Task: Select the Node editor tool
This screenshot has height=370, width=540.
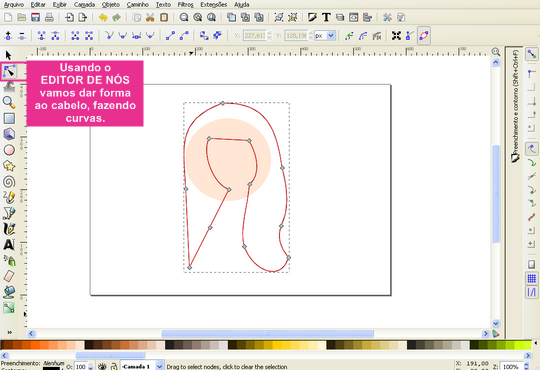Action: (9, 71)
